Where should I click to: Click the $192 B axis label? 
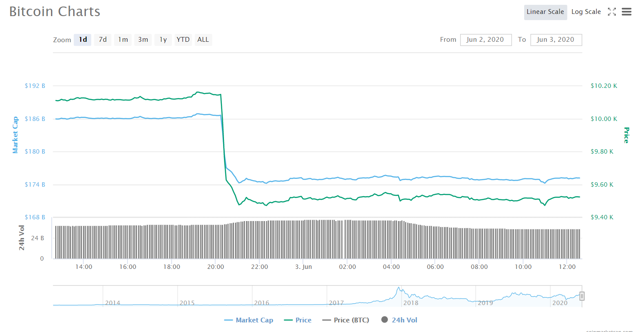35,86
